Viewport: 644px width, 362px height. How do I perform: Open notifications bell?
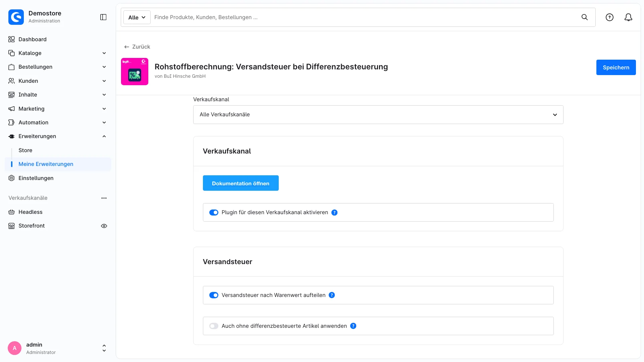point(628,17)
